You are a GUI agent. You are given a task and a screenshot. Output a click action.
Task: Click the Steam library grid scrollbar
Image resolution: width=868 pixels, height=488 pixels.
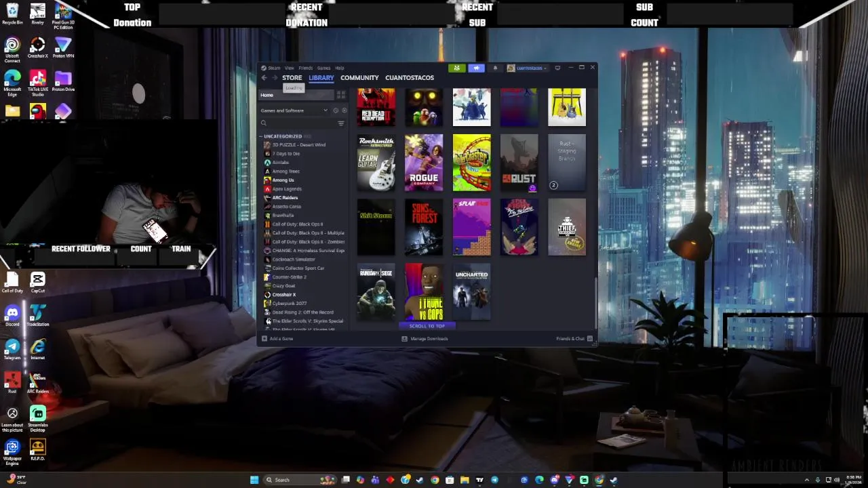(595, 302)
